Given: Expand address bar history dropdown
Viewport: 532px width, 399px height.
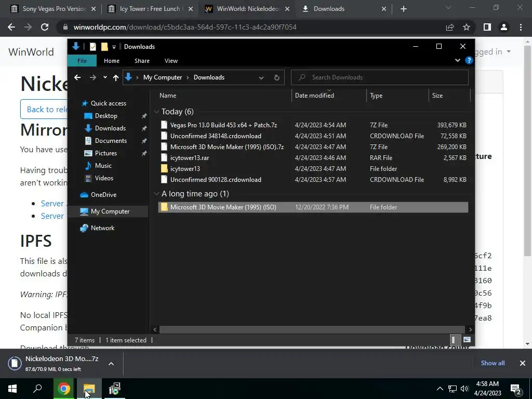Looking at the screenshot, I should coord(261,78).
